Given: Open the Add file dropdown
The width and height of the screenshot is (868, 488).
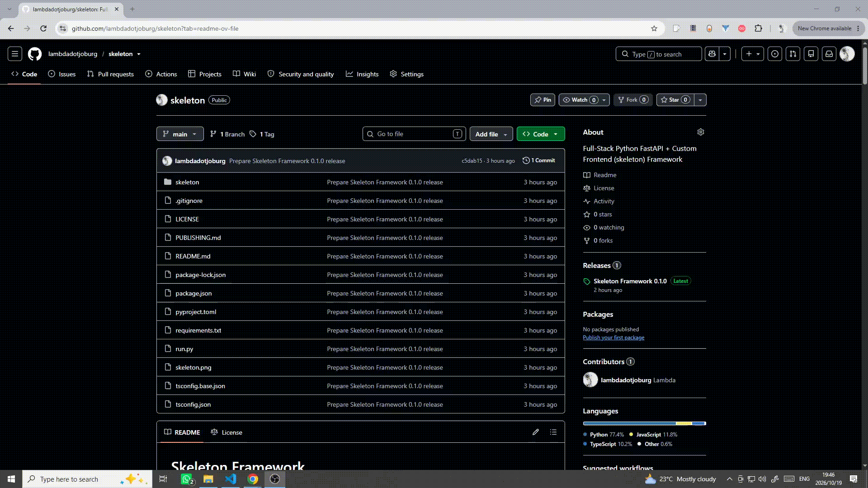Looking at the screenshot, I should click(x=491, y=134).
